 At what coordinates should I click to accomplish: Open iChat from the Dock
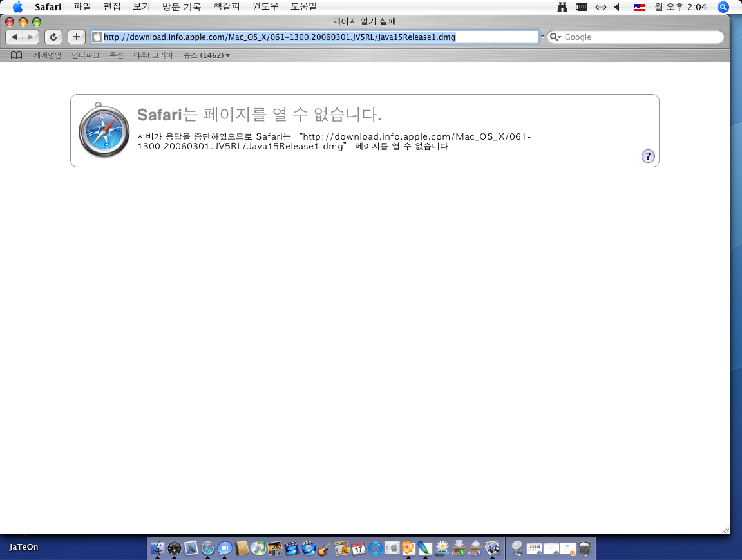point(225,548)
